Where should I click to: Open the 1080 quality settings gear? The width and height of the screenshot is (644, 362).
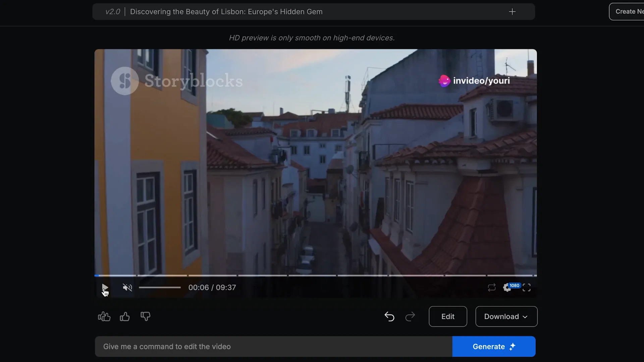(x=507, y=288)
